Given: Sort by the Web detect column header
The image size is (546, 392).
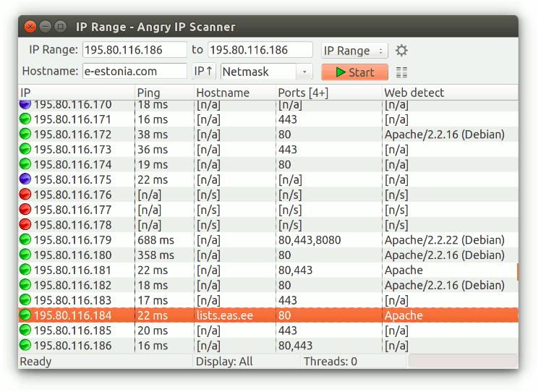Looking at the screenshot, I should pyautogui.click(x=450, y=93).
